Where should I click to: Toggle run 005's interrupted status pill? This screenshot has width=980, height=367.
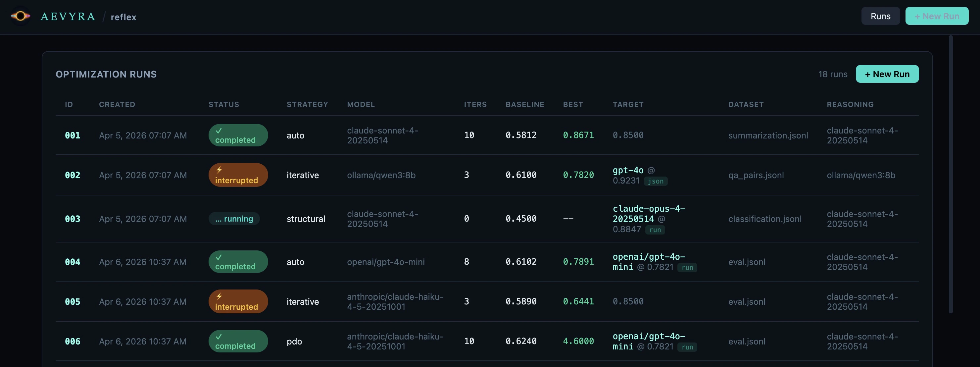click(x=238, y=301)
